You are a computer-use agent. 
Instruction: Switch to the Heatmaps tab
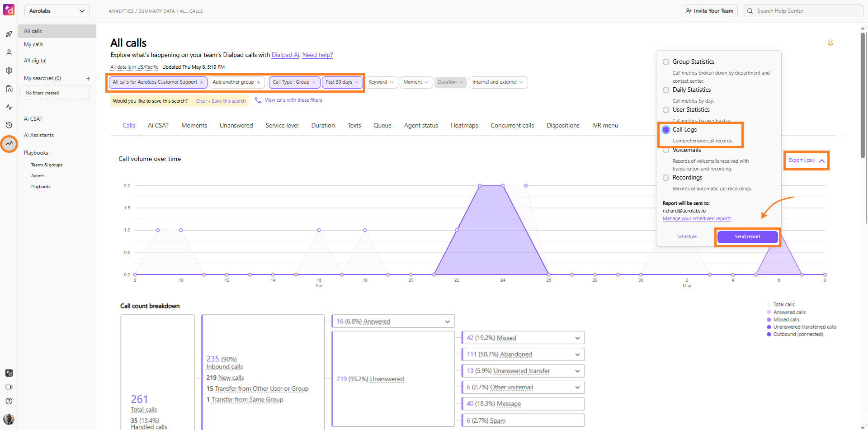[x=464, y=126]
